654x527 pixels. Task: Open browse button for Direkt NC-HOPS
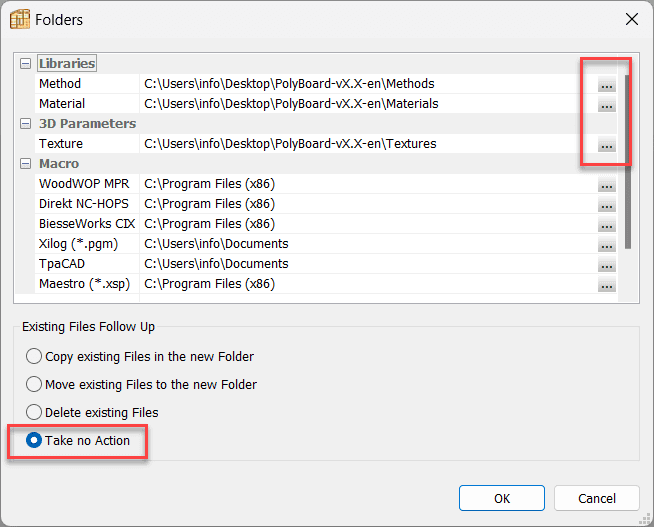(x=607, y=204)
